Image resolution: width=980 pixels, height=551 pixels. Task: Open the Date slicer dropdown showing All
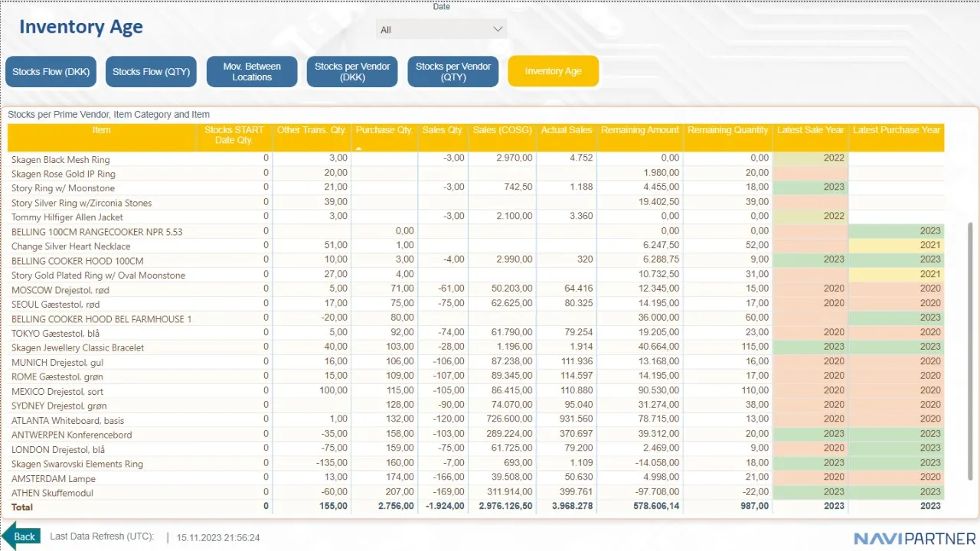[441, 30]
